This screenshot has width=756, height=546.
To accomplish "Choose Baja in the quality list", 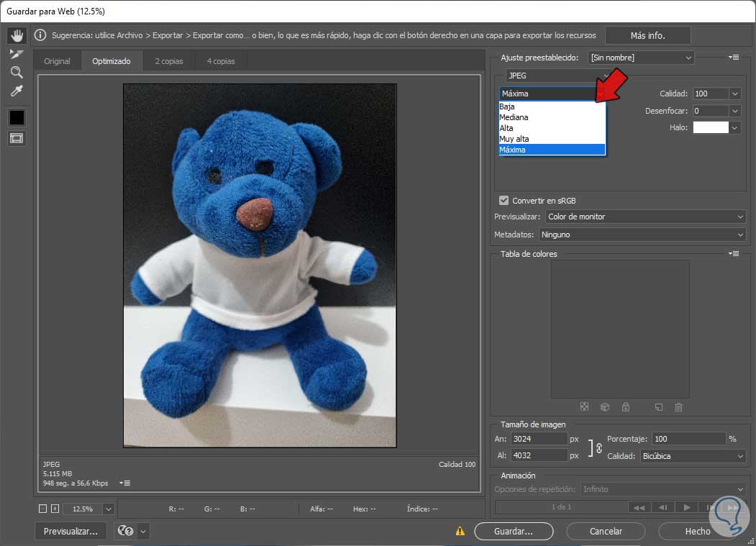I will click(552, 106).
